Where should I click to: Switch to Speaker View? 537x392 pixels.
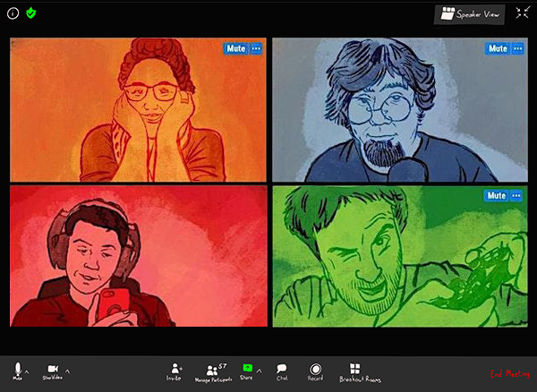[469, 14]
